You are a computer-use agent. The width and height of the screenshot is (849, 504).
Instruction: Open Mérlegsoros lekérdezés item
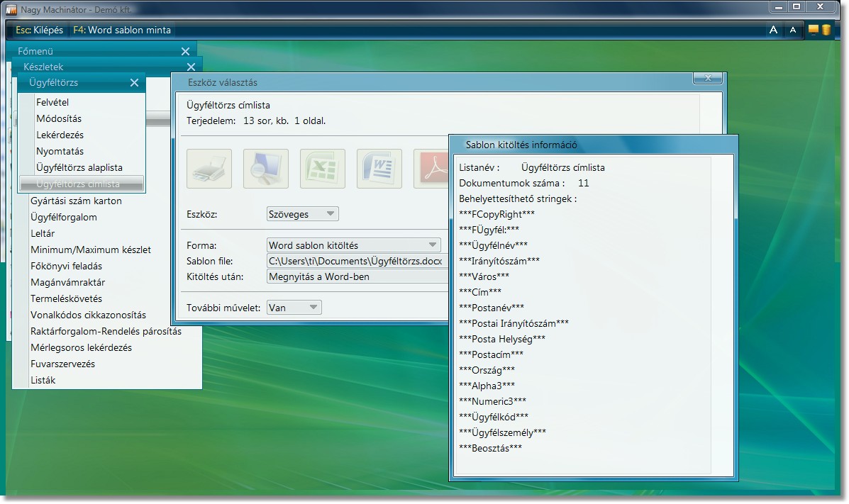[82, 347]
